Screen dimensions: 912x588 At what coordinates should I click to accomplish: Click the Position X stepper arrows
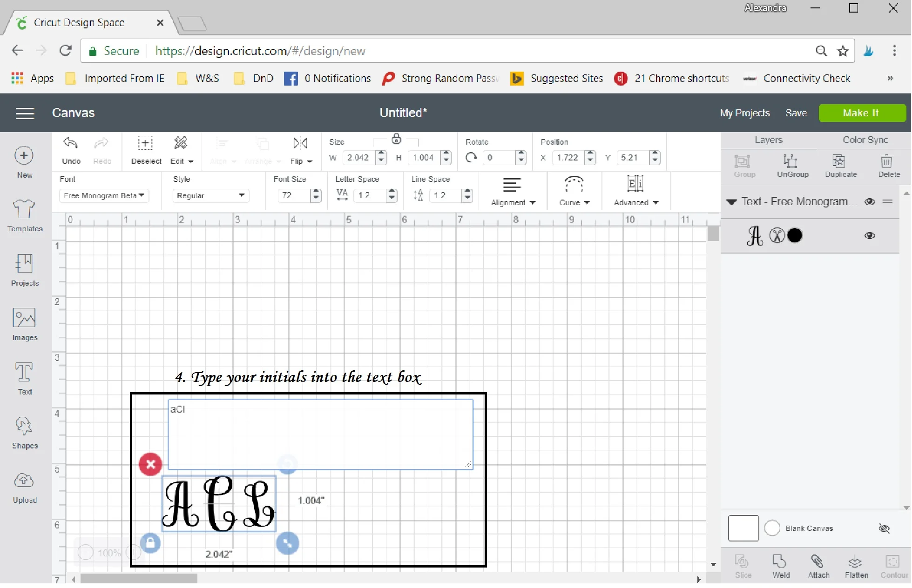click(x=590, y=158)
